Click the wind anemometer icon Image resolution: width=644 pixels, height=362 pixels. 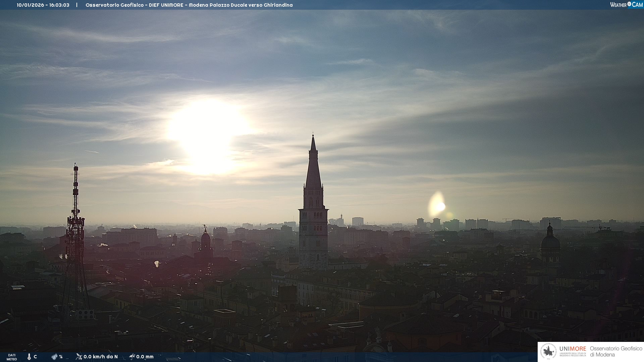79,357
